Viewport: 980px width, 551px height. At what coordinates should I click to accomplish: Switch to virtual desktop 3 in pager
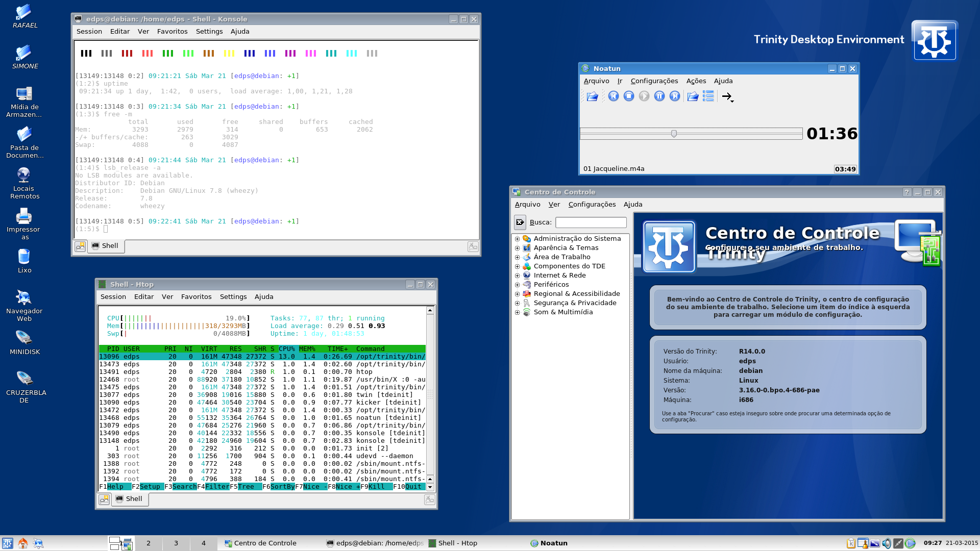pos(176,543)
